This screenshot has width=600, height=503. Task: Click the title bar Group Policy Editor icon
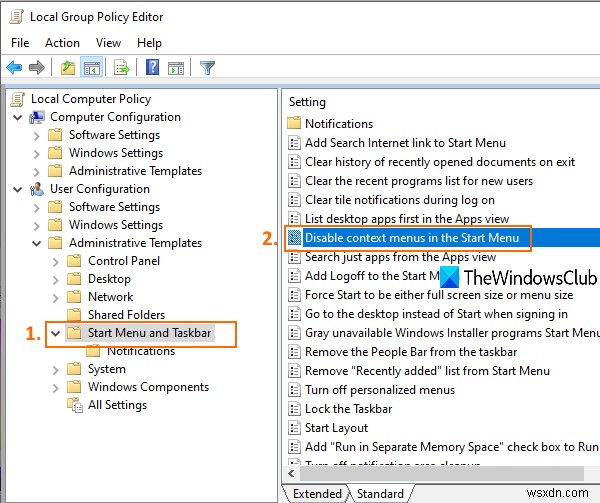(x=17, y=17)
